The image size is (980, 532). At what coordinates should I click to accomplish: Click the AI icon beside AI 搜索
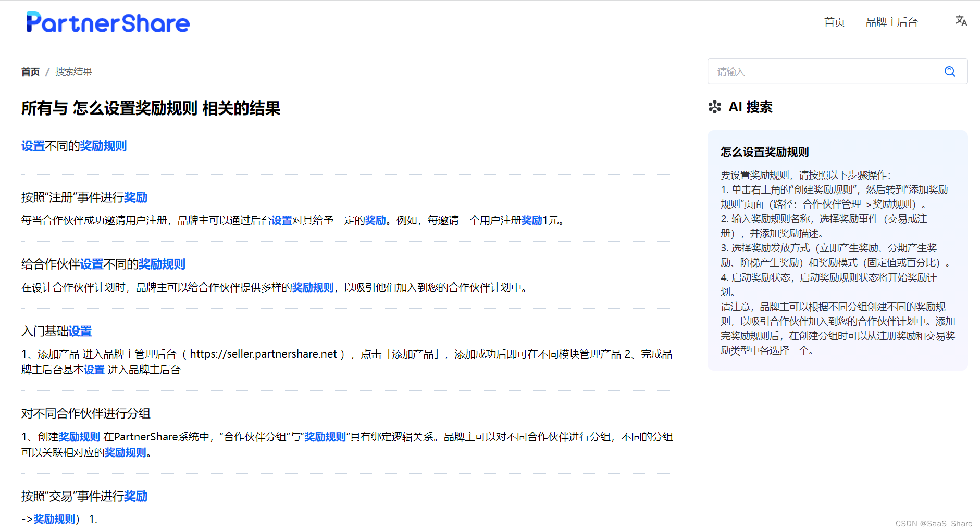pos(716,107)
